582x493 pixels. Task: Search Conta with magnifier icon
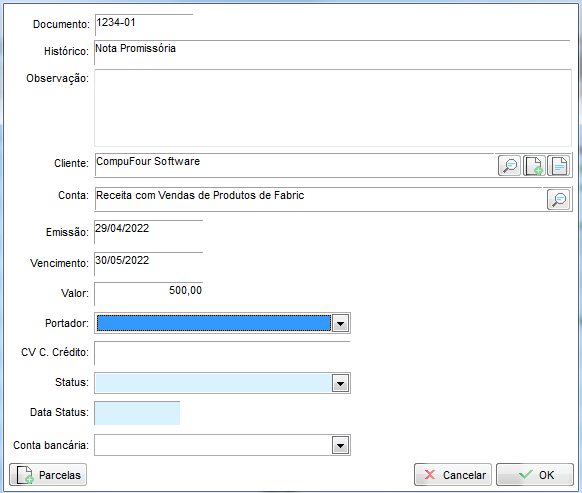coord(558,199)
